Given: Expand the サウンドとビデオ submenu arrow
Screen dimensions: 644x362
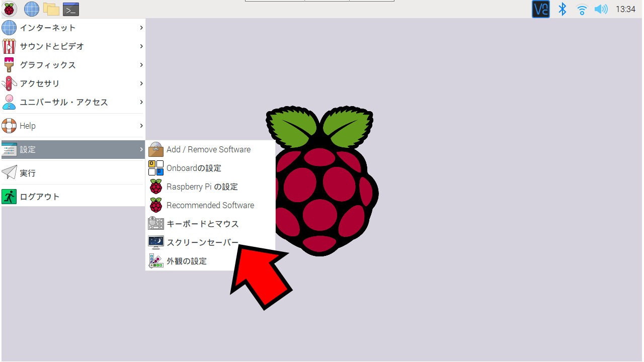Looking at the screenshot, I should 141,46.
